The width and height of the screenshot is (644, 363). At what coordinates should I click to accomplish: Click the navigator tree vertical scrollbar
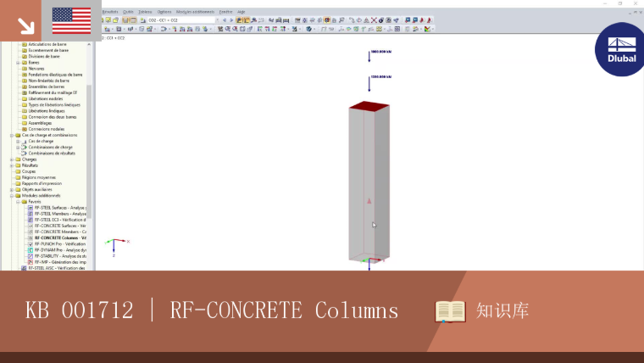click(x=89, y=150)
